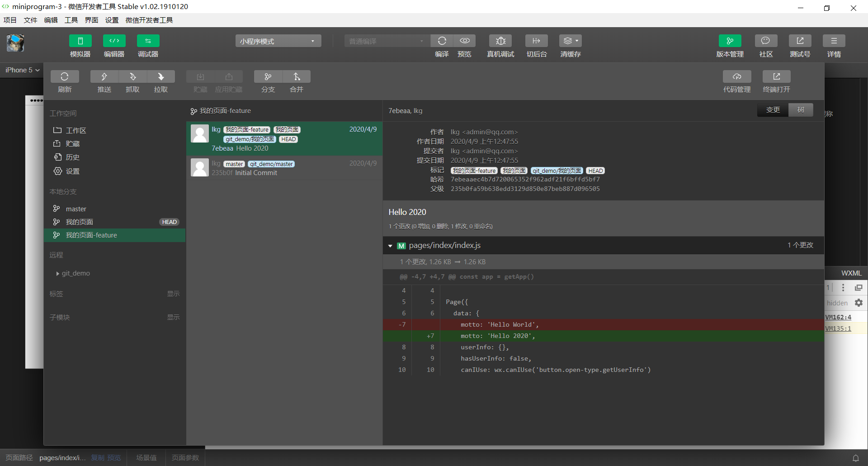Screen dimensions: 868x466
Task: Toggle the simulator (模拟器) panel
Action: (80, 41)
